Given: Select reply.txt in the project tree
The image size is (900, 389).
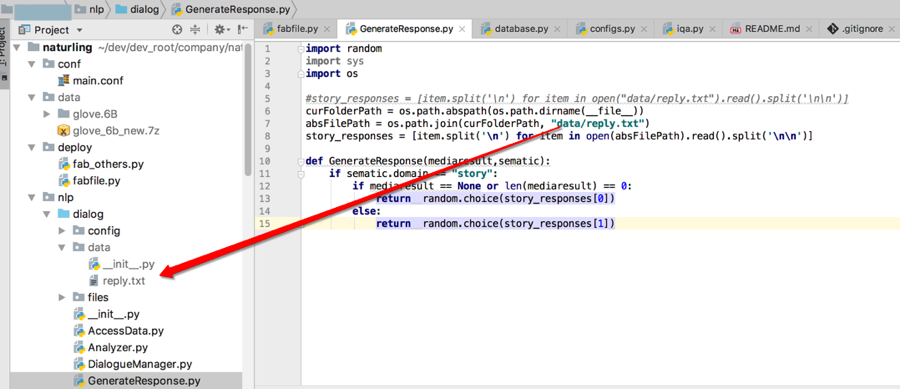Looking at the screenshot, I should (x=117, y=281).
